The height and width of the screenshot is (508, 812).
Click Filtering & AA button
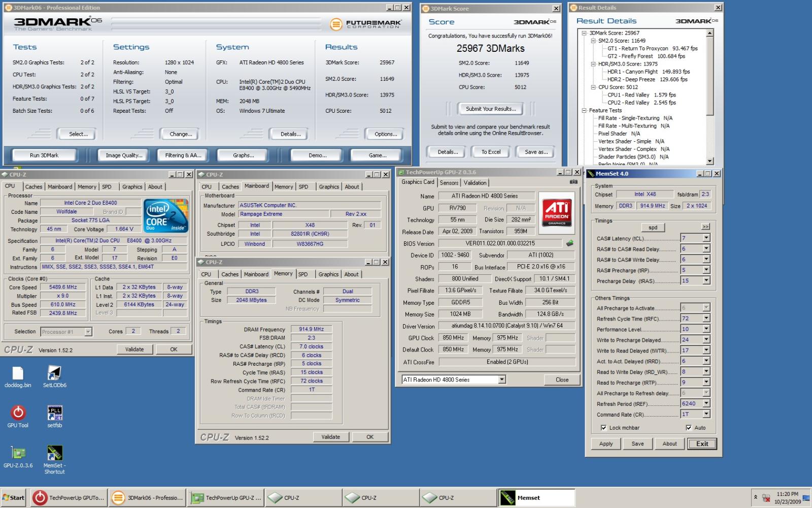183,155
